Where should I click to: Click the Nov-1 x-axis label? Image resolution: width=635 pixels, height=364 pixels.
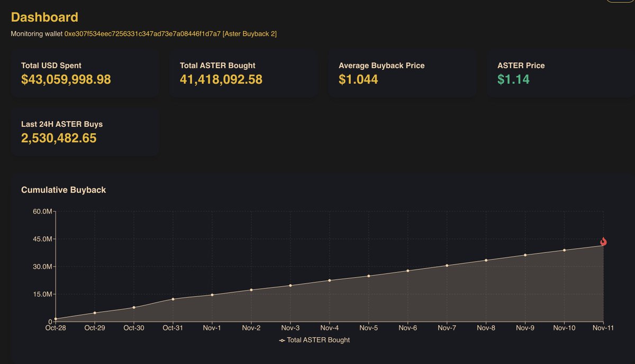pyautogui.click(x=212, y=328)
